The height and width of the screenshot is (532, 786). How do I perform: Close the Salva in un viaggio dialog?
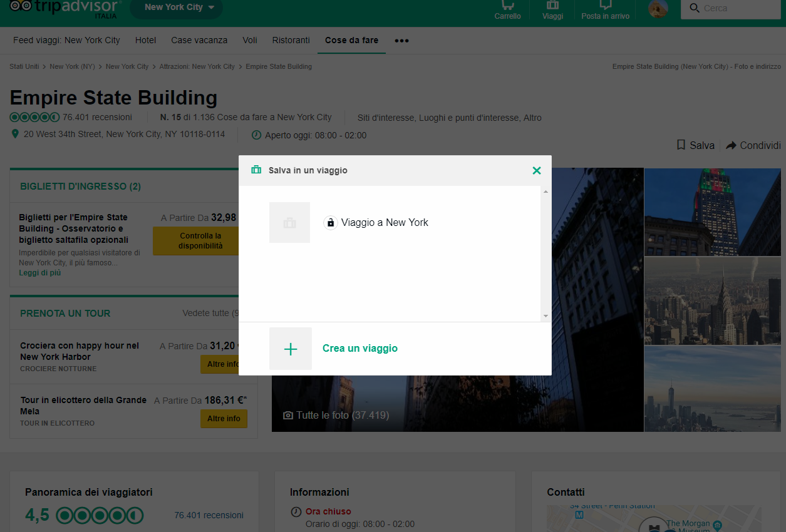(536, 170)
